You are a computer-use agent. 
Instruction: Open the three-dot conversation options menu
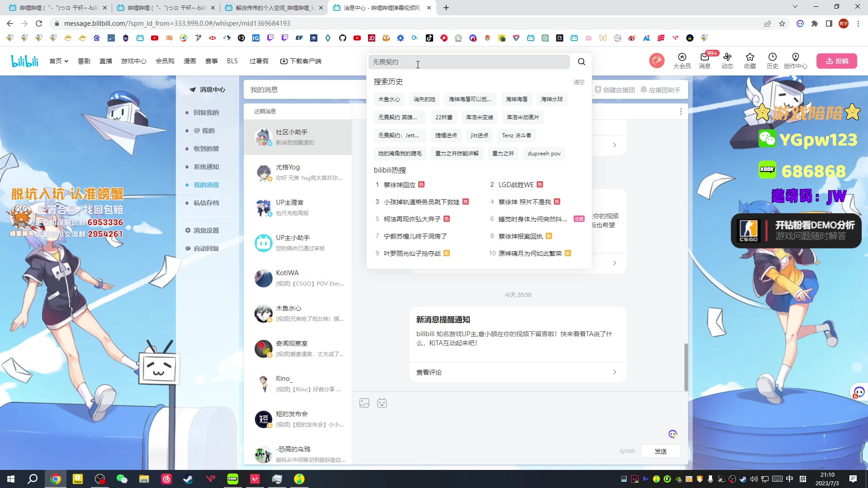tap(681, 112)
